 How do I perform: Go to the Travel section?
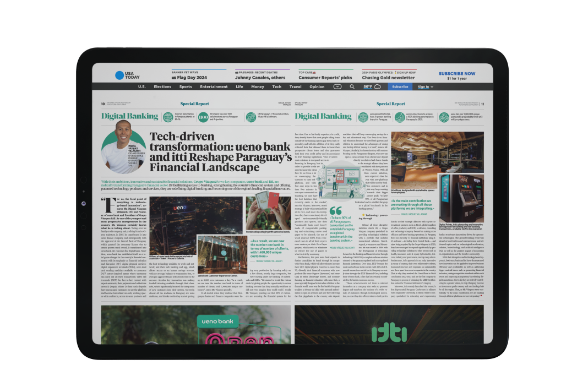[x=296, y=86]
